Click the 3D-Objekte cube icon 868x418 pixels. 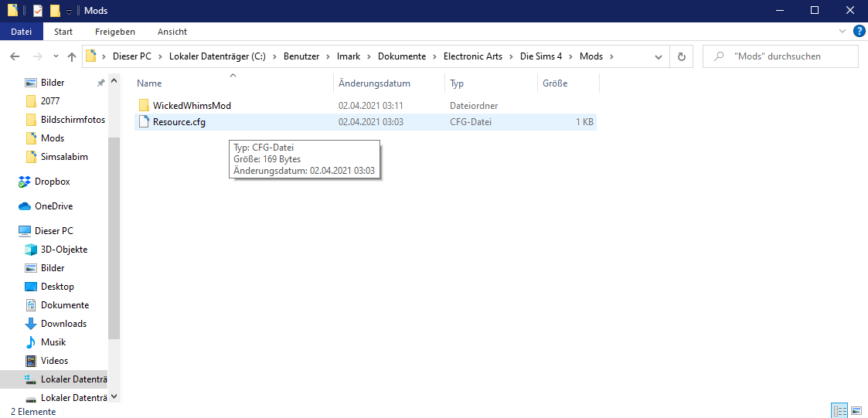31,249
